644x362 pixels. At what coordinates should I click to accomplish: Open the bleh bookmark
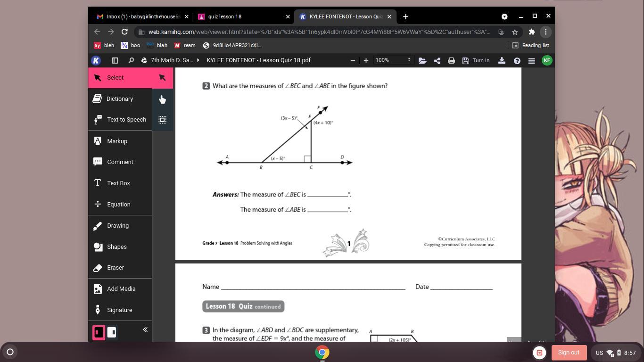pos(104,45)
